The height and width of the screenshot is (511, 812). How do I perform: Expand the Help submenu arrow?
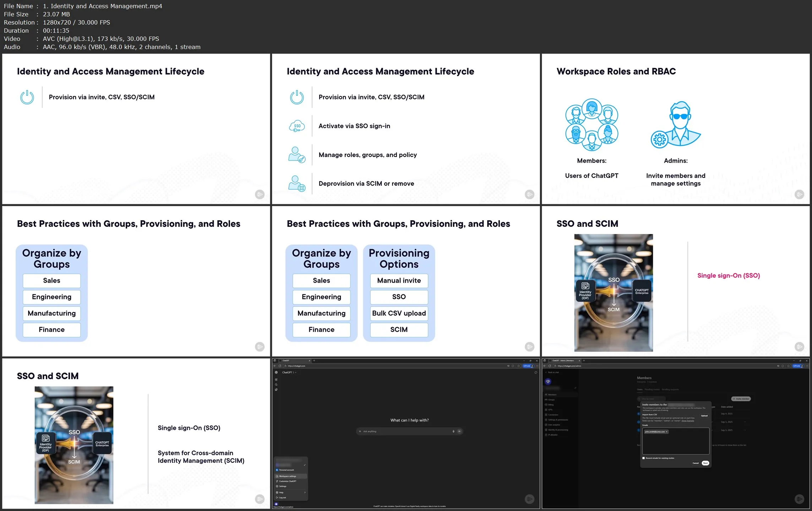coord(305,493)
